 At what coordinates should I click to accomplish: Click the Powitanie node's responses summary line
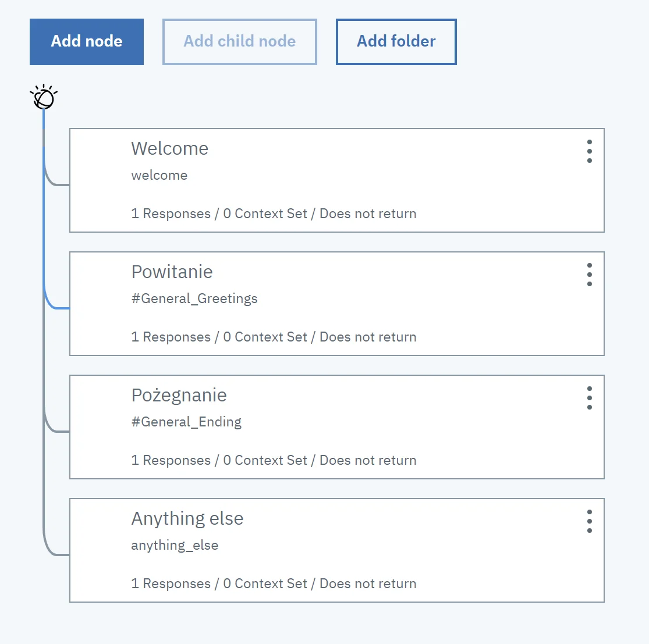274,337
